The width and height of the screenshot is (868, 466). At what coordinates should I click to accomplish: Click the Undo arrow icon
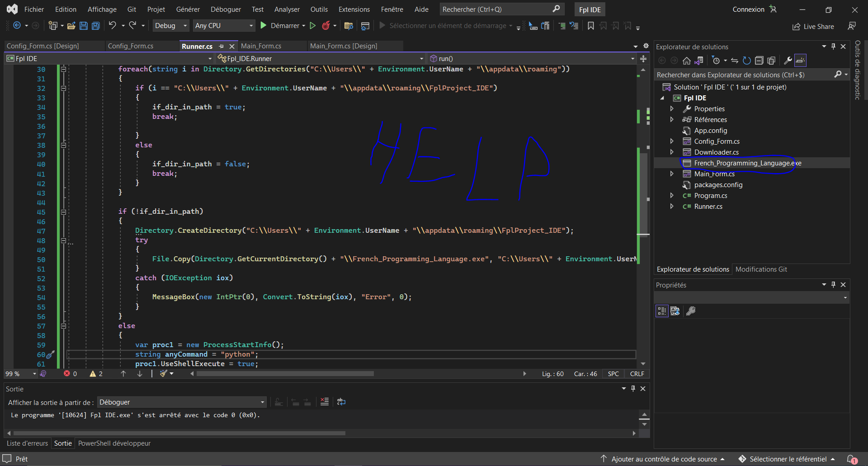(113, 26)
